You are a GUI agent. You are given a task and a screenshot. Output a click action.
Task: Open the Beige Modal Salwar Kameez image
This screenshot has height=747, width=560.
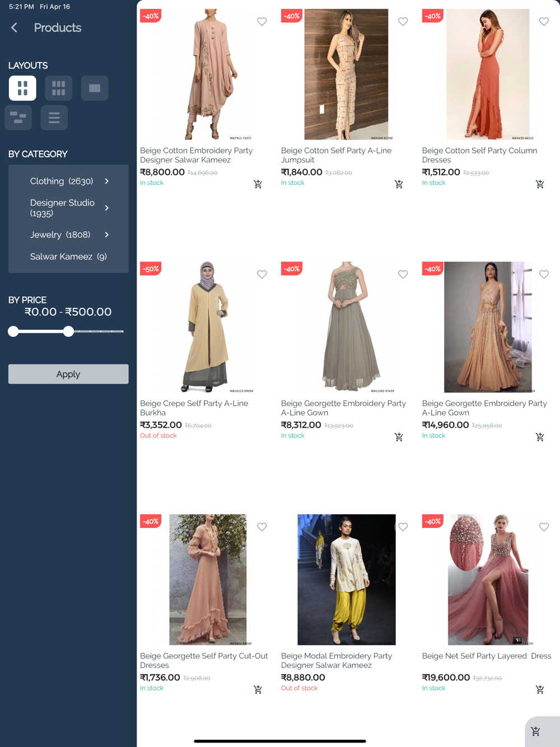[x=347, y=580]
